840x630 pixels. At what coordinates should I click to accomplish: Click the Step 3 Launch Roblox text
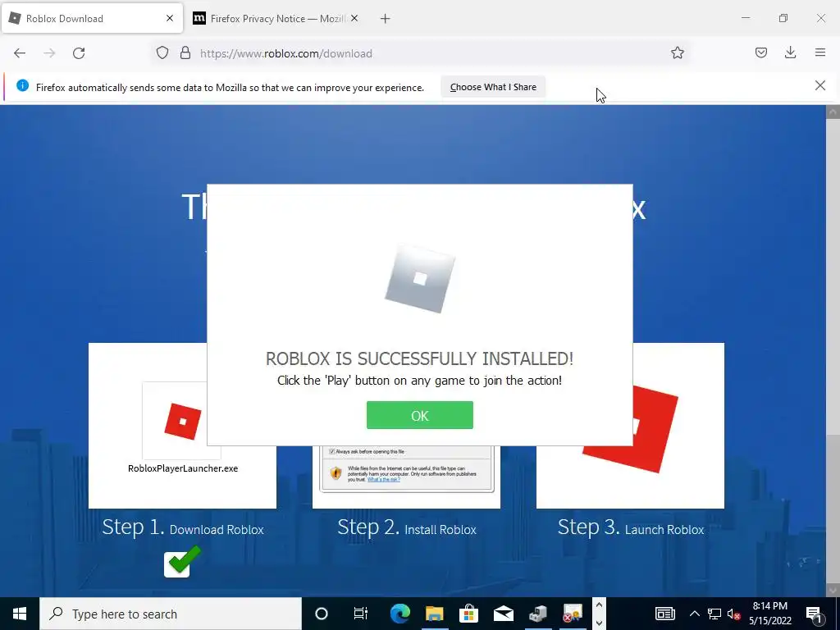click(631, 527)
